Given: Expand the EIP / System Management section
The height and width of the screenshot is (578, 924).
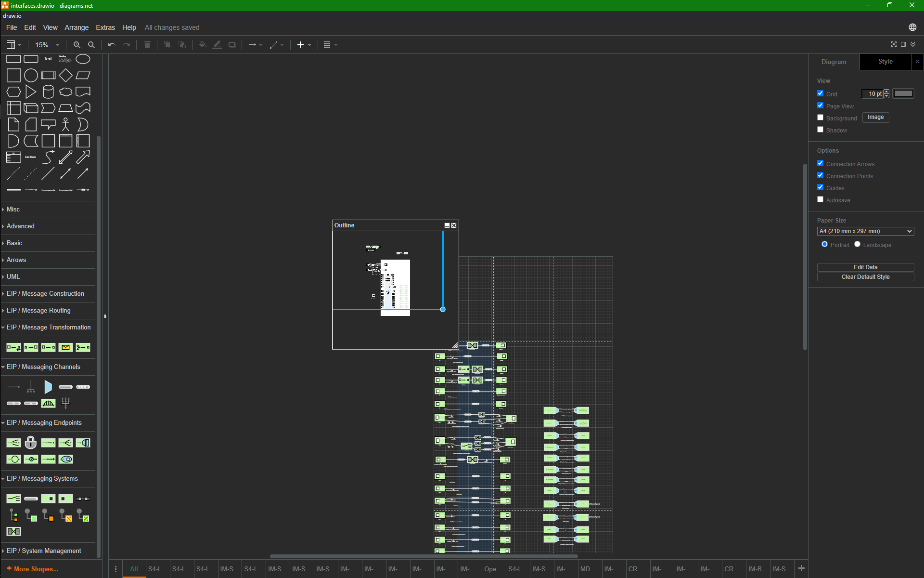Looking at the screenshot, I should (43, 551).
